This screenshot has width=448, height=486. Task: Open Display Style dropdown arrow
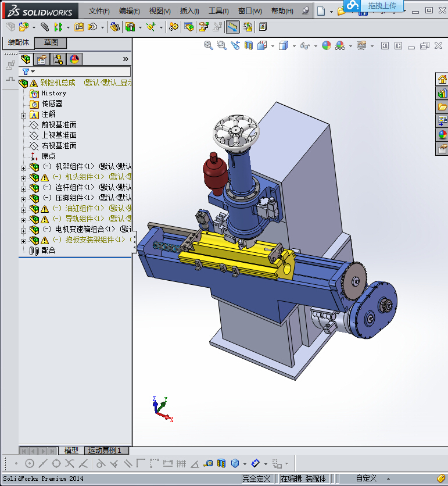294,46
